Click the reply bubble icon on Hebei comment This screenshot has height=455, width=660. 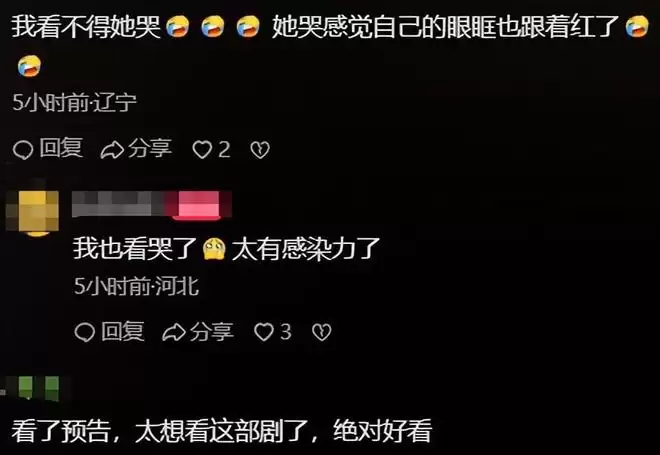point(85,332)
